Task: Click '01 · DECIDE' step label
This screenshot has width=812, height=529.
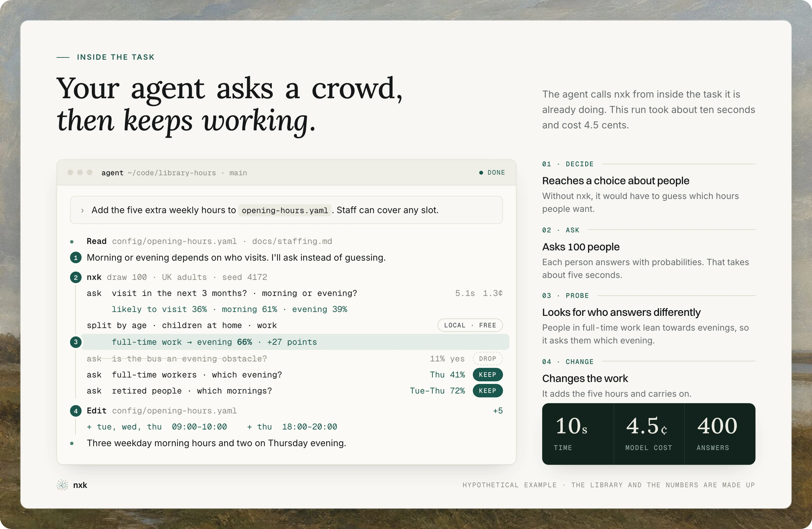Action: [x=568, y=164]
